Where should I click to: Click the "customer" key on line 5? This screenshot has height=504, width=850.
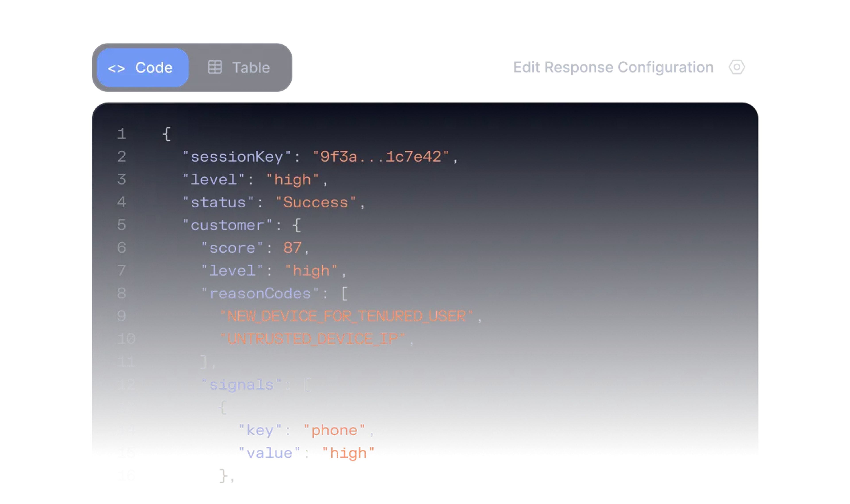pyautogui.click(x=227, y=225)
